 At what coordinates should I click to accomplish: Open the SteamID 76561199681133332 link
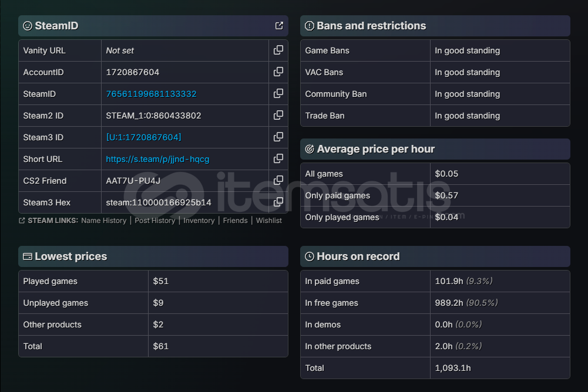pos(151,94)
